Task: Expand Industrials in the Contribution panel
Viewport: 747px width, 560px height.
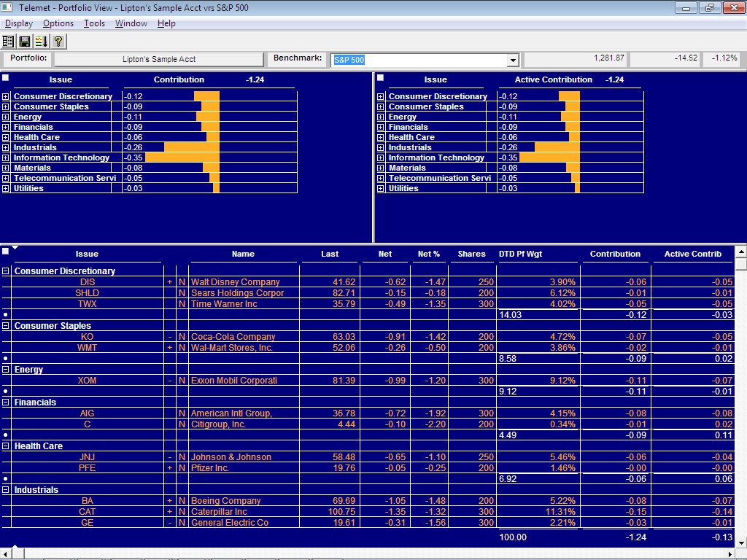Action: tap(5, 147)
